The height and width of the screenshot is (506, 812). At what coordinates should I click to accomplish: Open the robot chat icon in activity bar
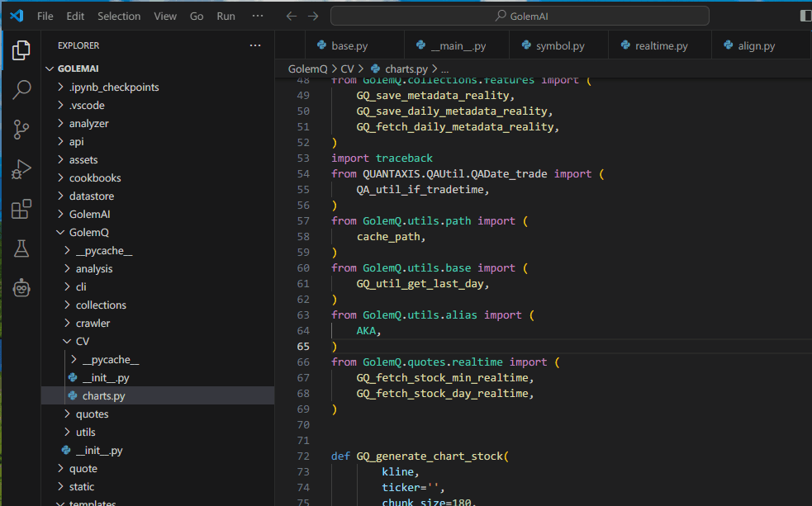coord(21,288)
